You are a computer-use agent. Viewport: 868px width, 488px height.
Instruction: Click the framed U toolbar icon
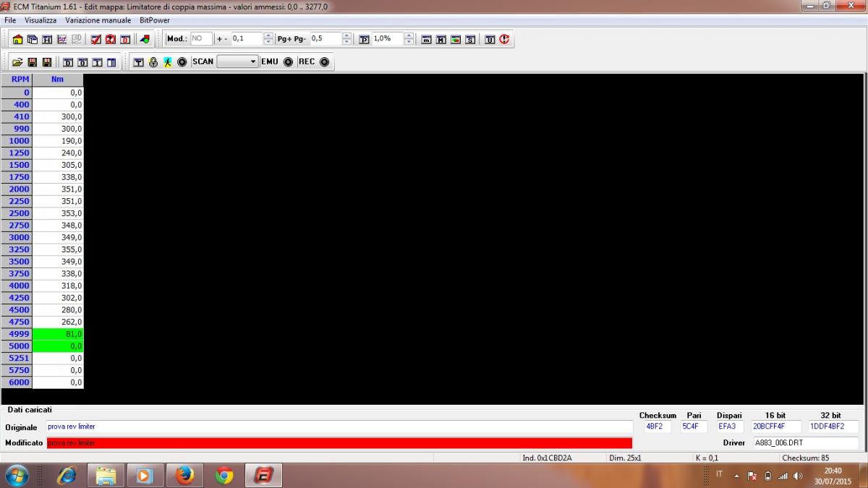(x=490, y=39)
